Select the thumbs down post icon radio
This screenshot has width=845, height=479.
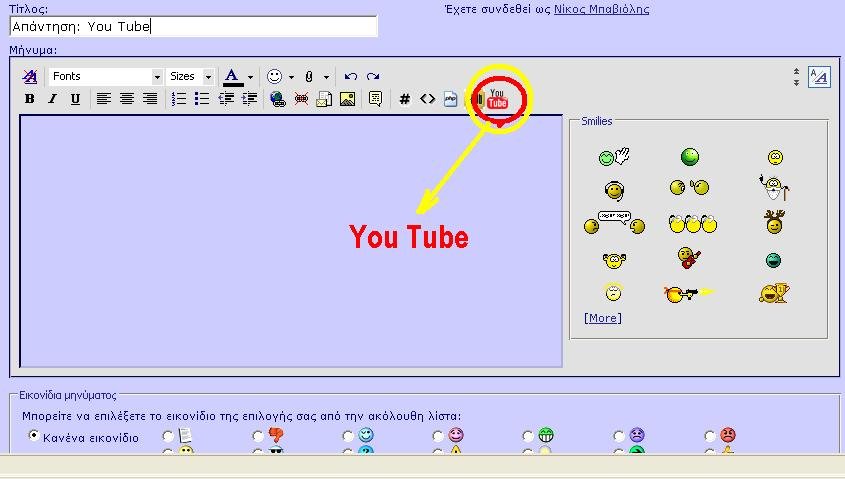tap(258, 435)
